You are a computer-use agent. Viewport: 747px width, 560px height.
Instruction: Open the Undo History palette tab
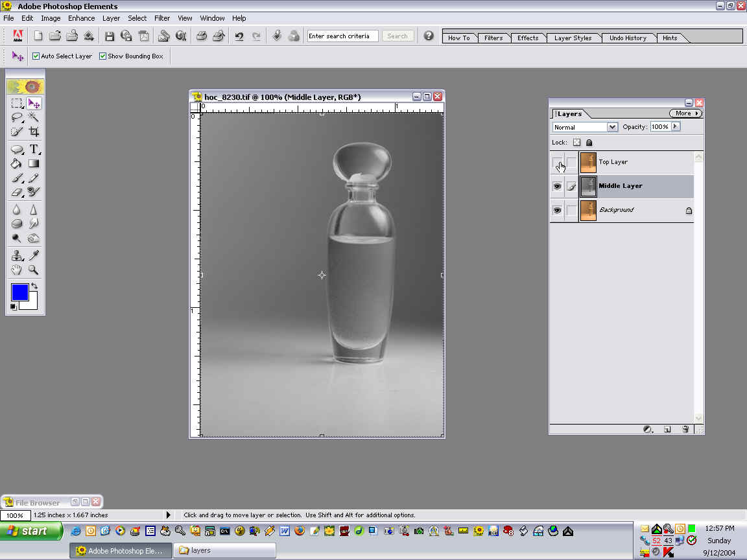(x=628, y=38)
